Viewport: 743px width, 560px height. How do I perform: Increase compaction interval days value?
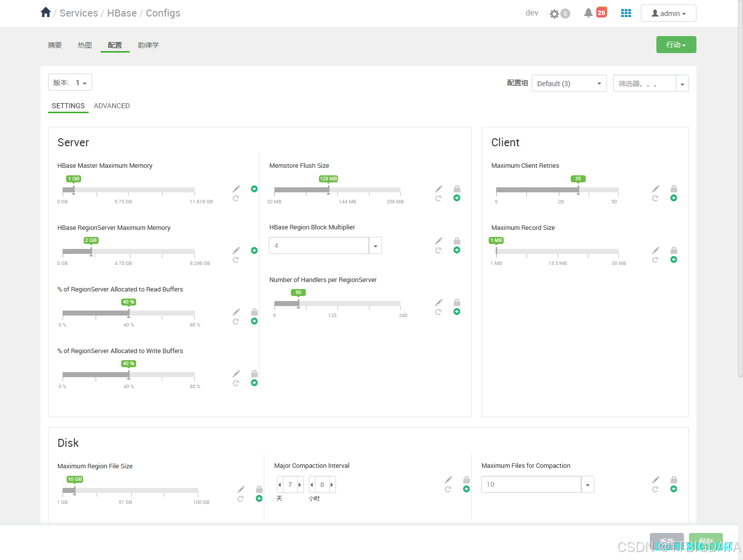tap(300, 484)
